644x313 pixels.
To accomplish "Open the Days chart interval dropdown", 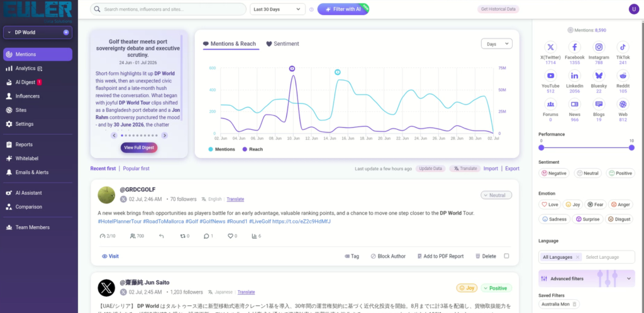I will click(x=497, y=43).
